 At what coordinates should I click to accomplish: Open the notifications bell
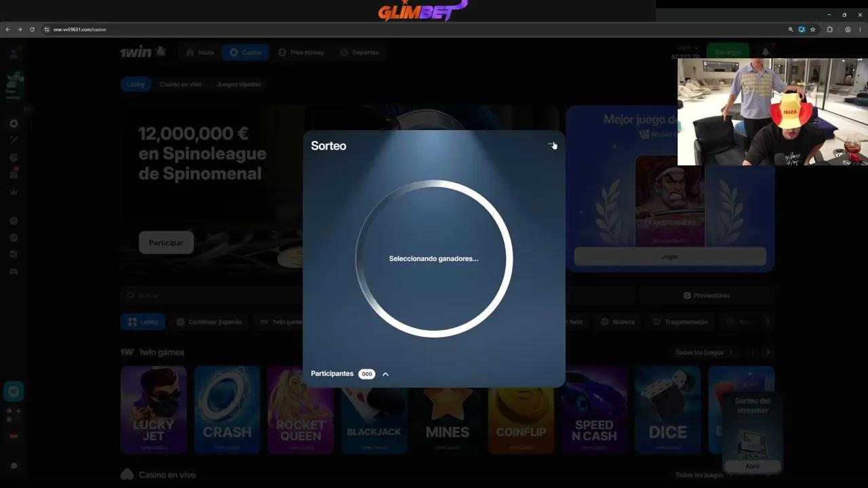pyautogui.click(x=766, y=52)
